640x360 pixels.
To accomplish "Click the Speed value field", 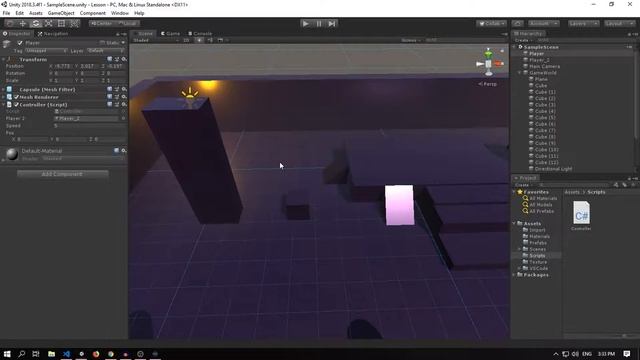I will tap(90, 126).
